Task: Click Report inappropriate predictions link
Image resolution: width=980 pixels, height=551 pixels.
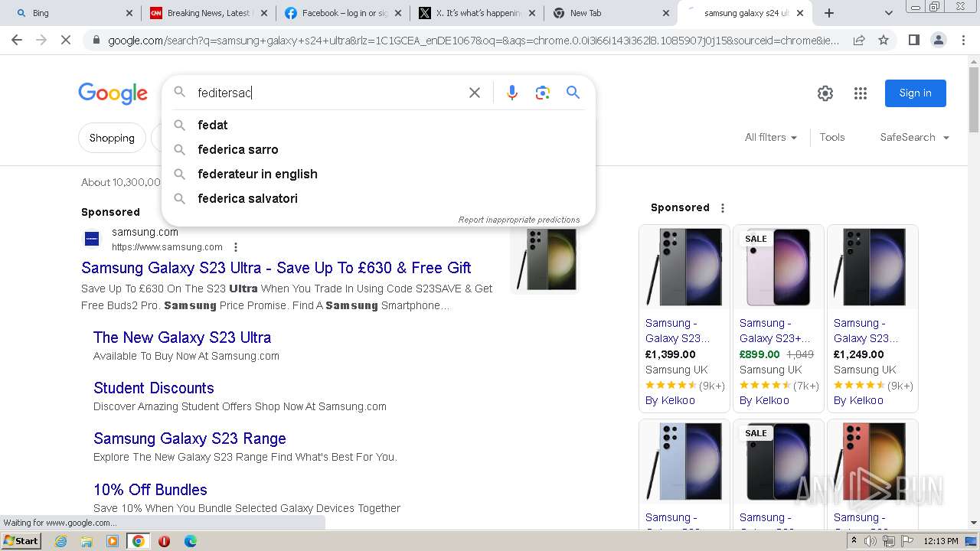Action: click(519, 220)
